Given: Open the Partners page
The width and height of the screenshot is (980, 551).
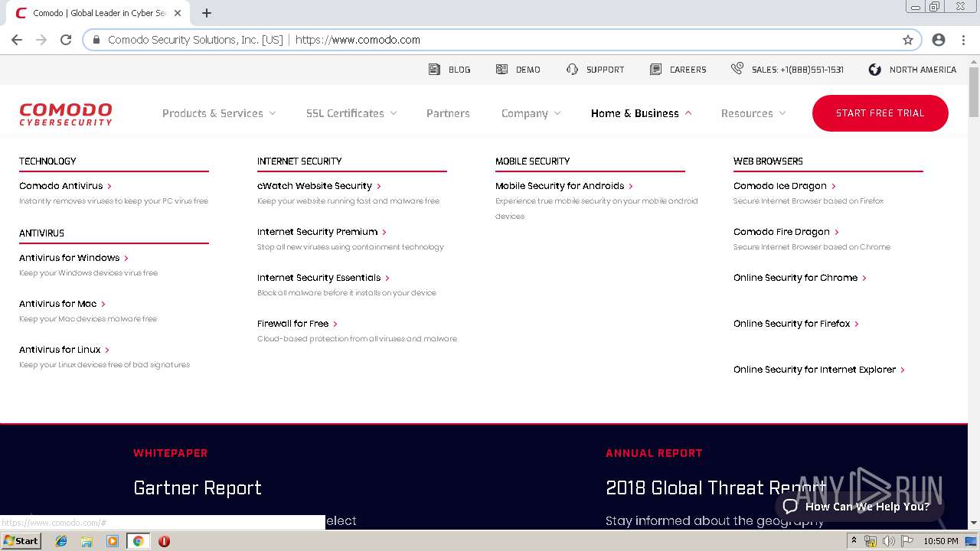Looking at the screenshot, I should (448, 113).
